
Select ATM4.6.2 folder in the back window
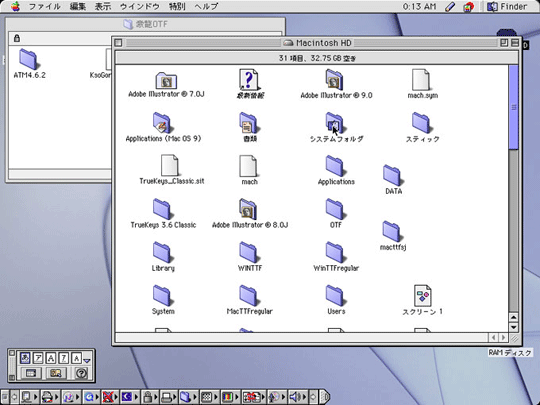click(x=29, y=59)
